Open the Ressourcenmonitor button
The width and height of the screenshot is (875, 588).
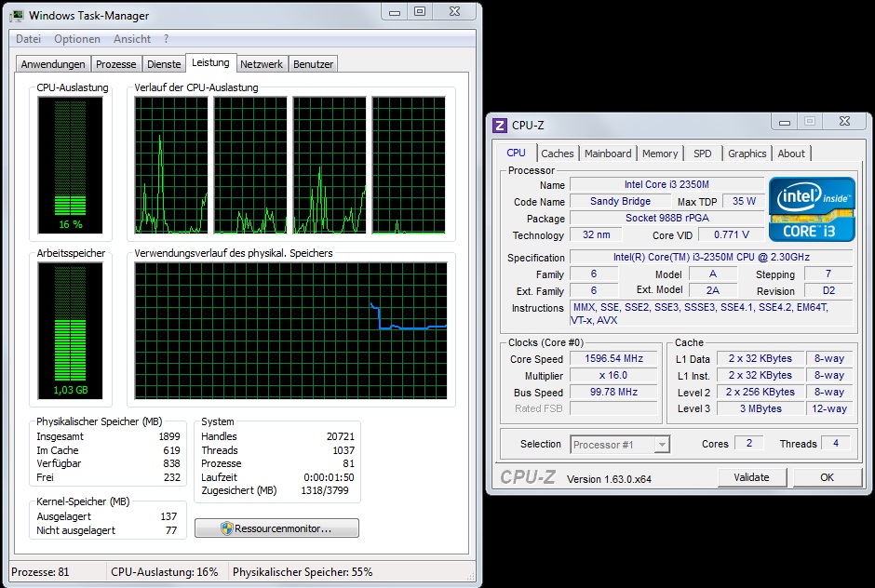click(x=276, y=528)
